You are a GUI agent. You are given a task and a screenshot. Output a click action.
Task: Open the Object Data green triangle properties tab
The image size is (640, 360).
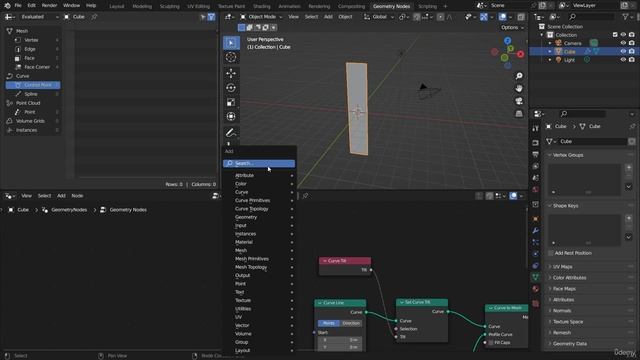[536, 277]
